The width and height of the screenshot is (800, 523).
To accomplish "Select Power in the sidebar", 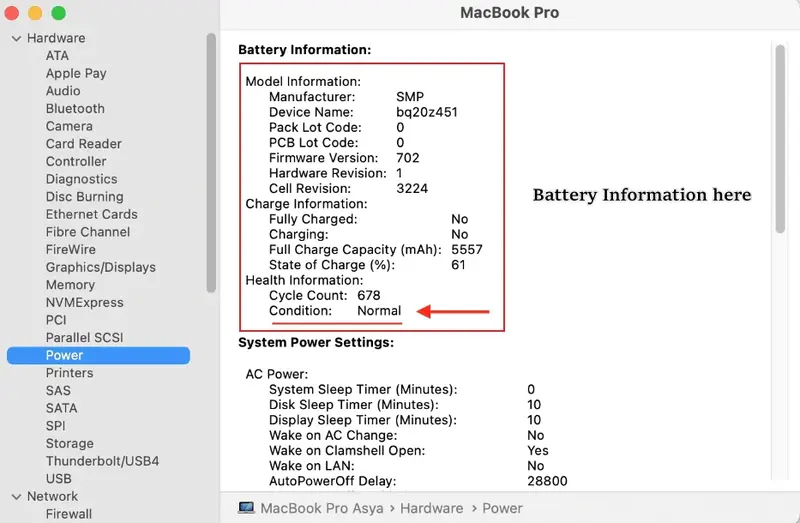I will [64, 355].
